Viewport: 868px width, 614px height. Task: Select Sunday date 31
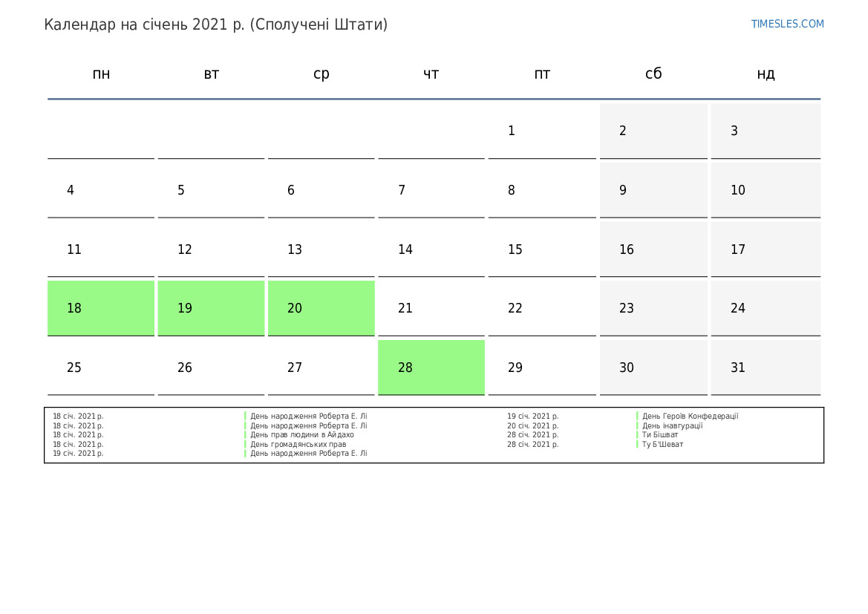click(765, 368)
